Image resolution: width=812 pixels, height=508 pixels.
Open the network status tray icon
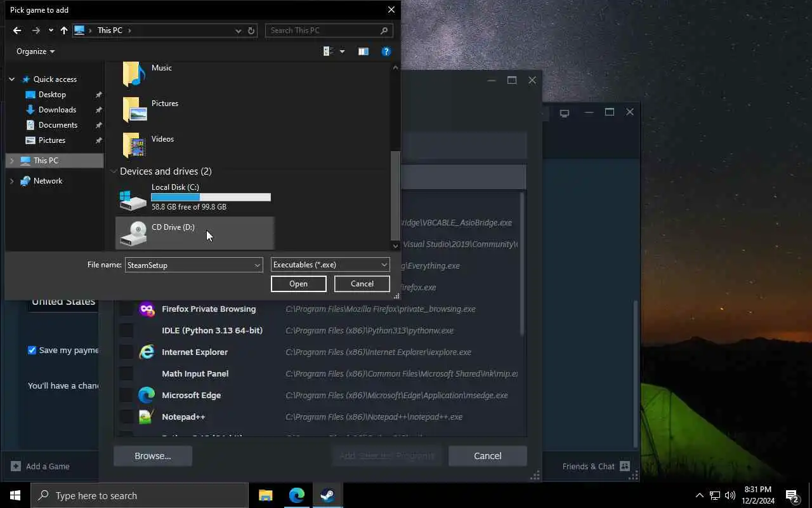pyautogui.click(x=714, y=495)
